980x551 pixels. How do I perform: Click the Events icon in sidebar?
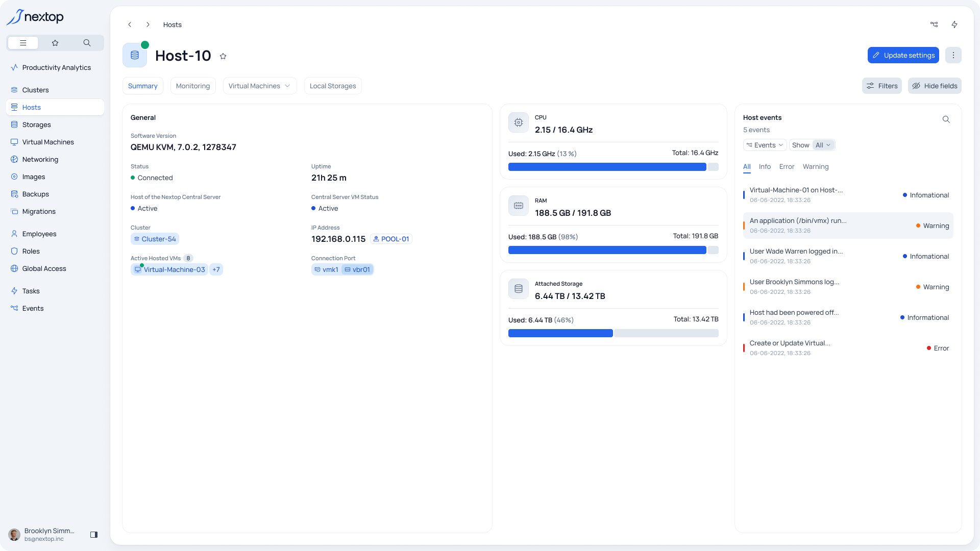[14, 308]
